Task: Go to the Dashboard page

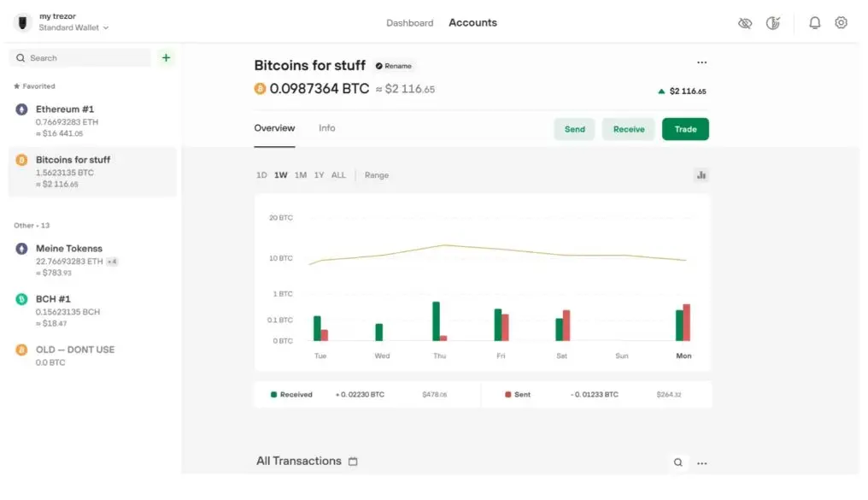Action: point(409,23)
